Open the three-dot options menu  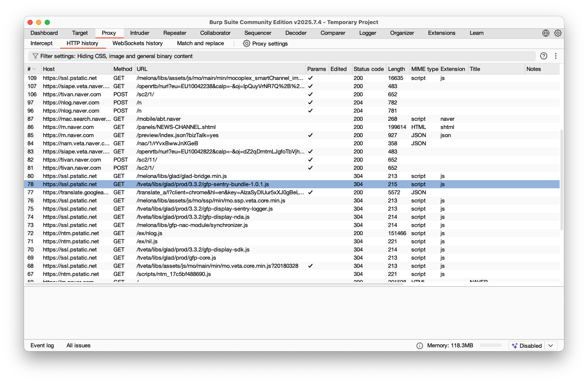(x=556, y=56)
